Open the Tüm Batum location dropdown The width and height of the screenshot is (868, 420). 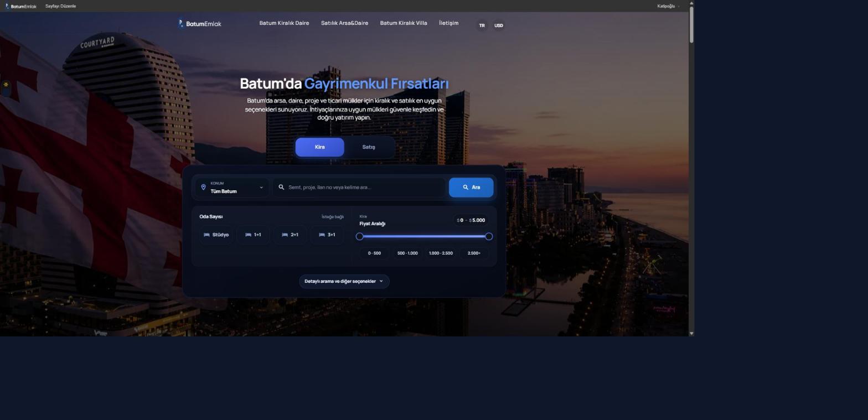click(232, 187)
